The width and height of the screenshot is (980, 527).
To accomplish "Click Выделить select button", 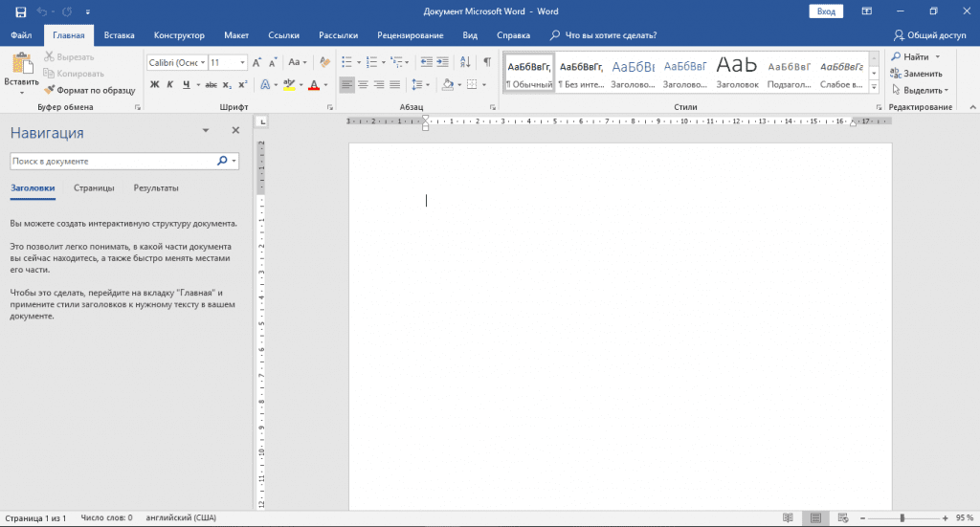I will coord(920,91).
